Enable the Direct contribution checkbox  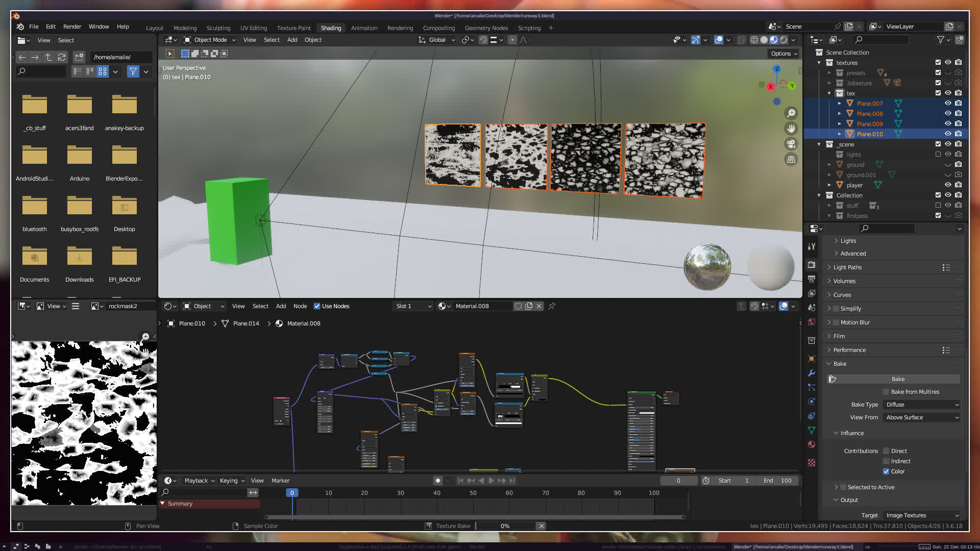(x=886, y=451)
